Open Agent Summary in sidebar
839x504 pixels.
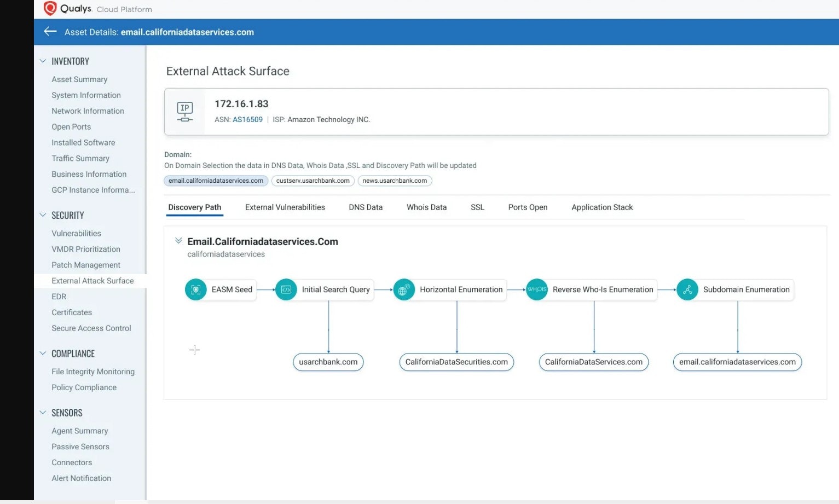point(80,431)
